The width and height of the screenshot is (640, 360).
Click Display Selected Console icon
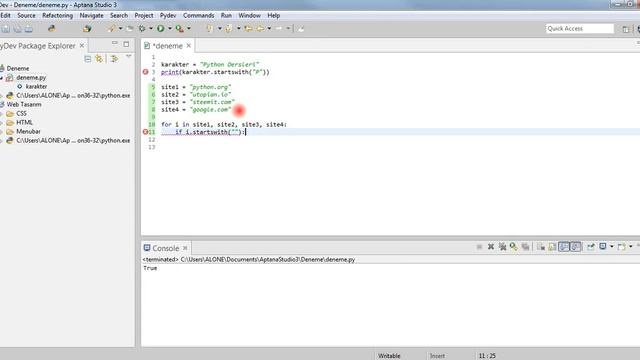coord(602,247)
